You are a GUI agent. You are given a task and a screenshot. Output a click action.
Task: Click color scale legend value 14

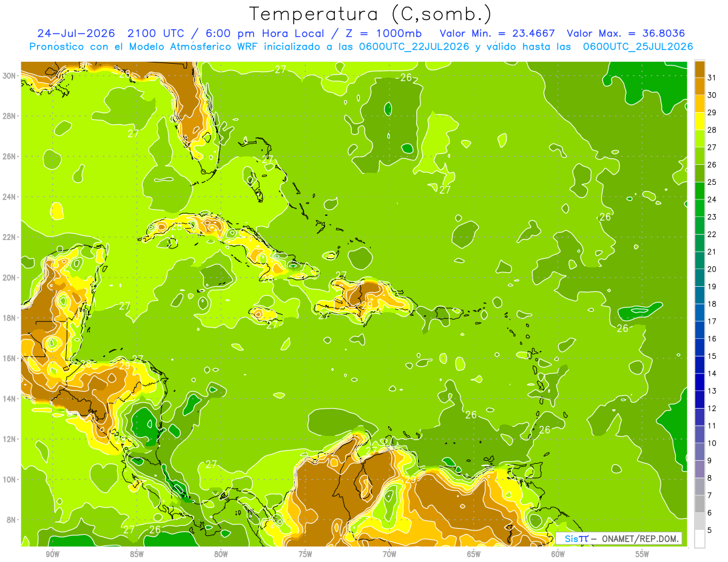[x=712, y=373]
